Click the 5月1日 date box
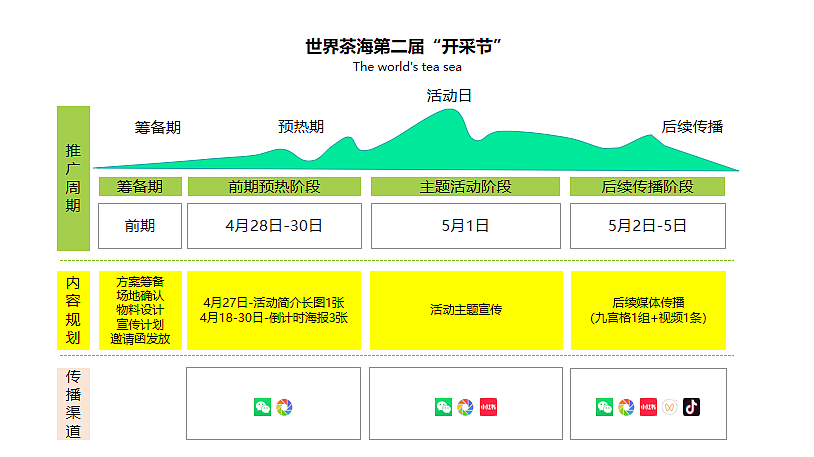Screen dimensions: 814x457 click(x=466, y=226)
